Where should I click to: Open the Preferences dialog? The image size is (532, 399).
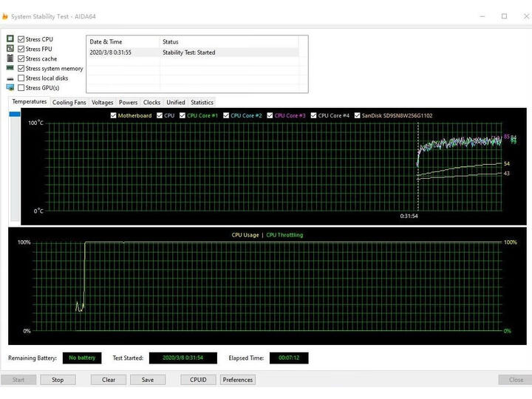tap(237, 380)
